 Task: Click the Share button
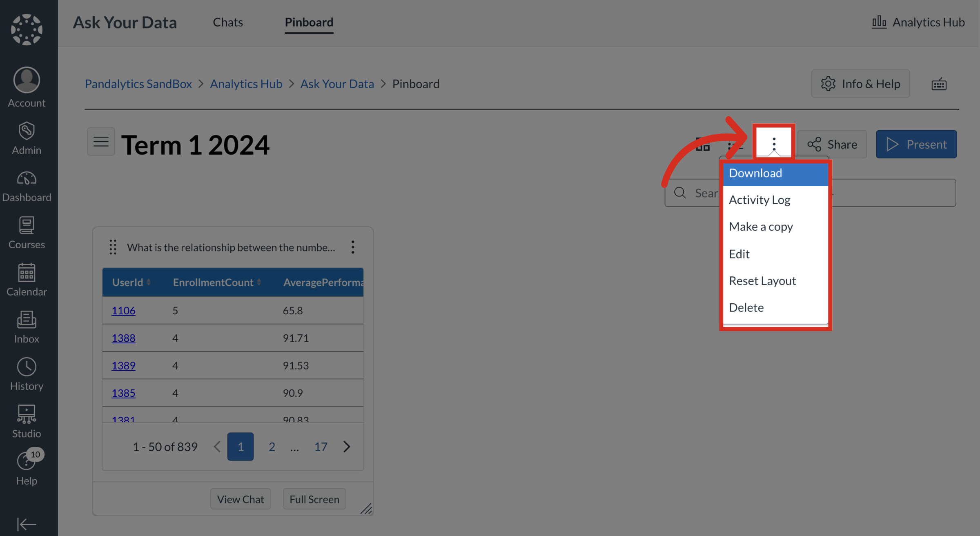(x=832, y=144)
